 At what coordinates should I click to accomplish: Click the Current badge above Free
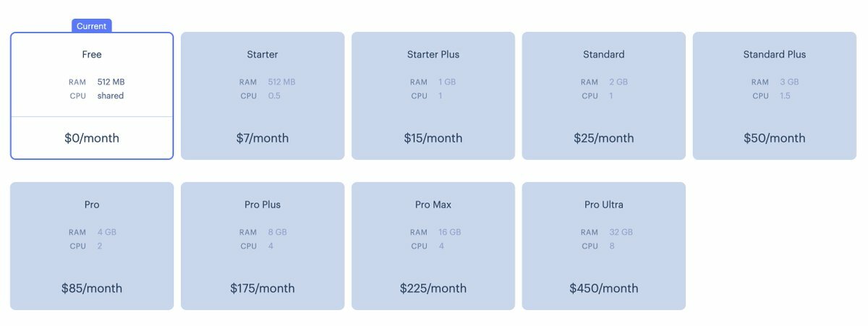pyautogui.click(x=92, y=26)
